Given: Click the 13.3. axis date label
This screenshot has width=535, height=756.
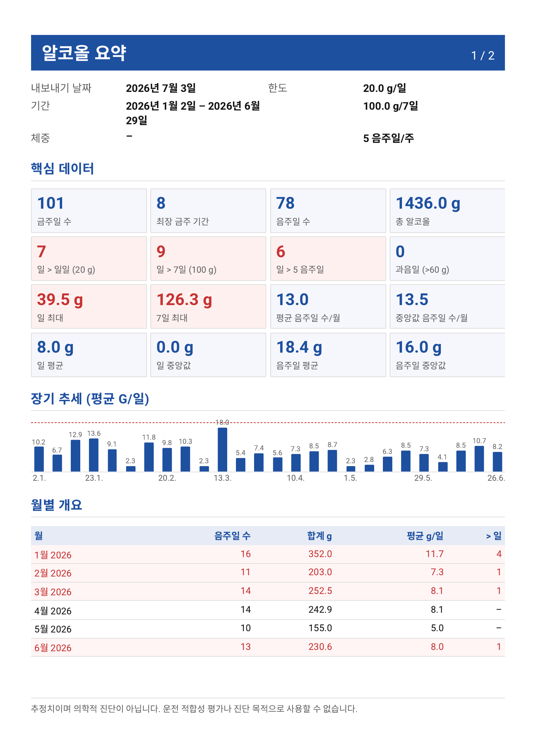Looking at the screenshot, I should click(x=222, y=478).
